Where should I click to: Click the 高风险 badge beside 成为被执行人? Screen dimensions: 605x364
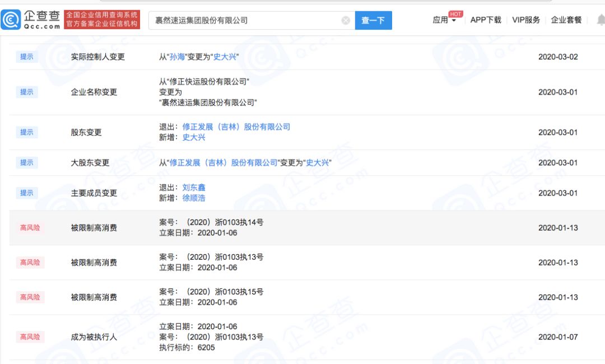29,337
